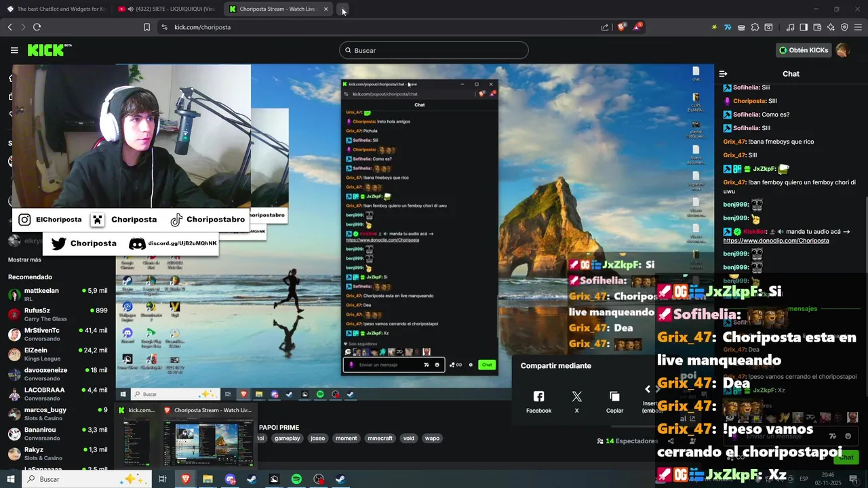Open the user profile avatar menu

(x=842, y=50)
